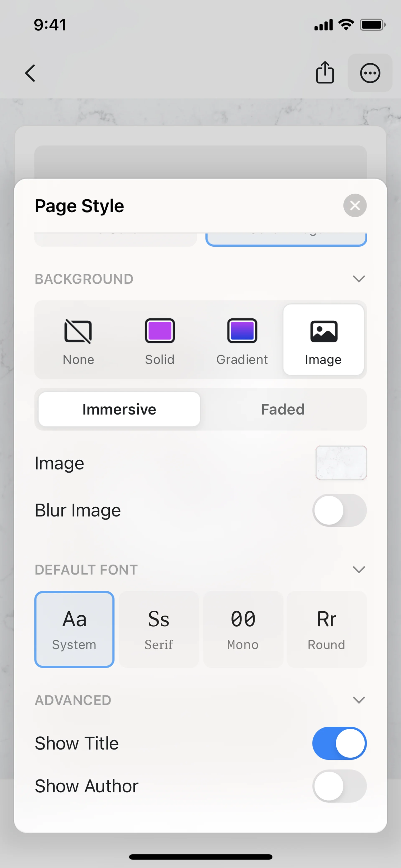Choose the Mono font option

[x=243, y=629]
